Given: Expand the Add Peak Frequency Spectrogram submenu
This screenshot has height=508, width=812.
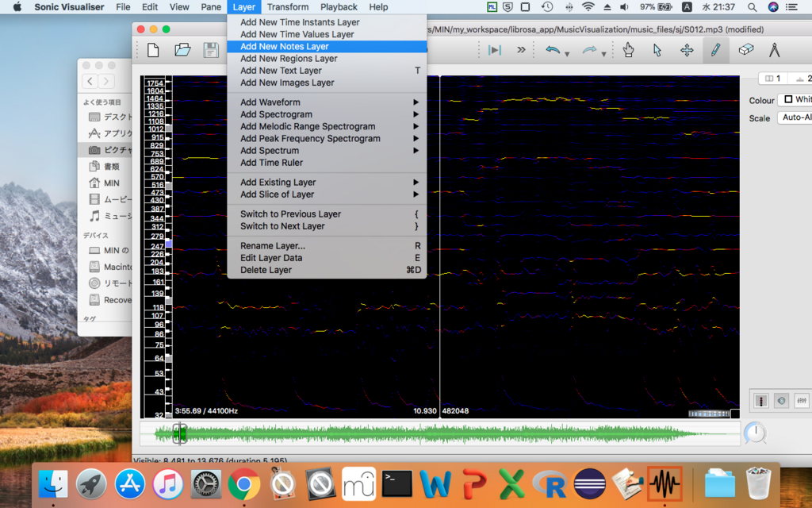Looking at the screenshot, I should pos(327,138).
